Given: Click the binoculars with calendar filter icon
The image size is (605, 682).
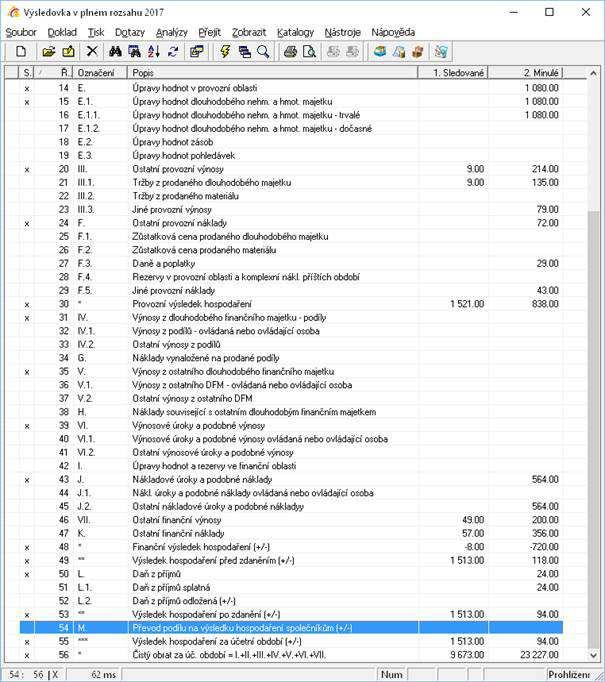Looking at the screenshot, I should click(134, 52).
